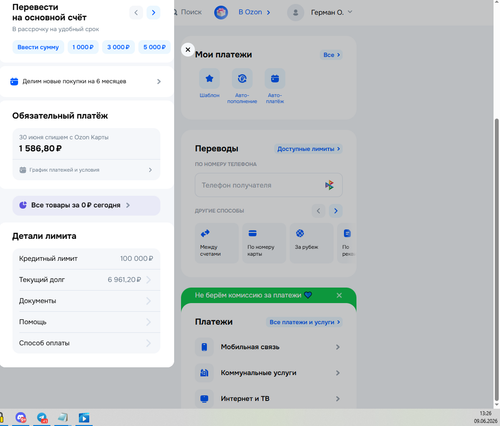Select the За рубеж transfer tile
Screen dimensions: 500x426
pos(311,243)
